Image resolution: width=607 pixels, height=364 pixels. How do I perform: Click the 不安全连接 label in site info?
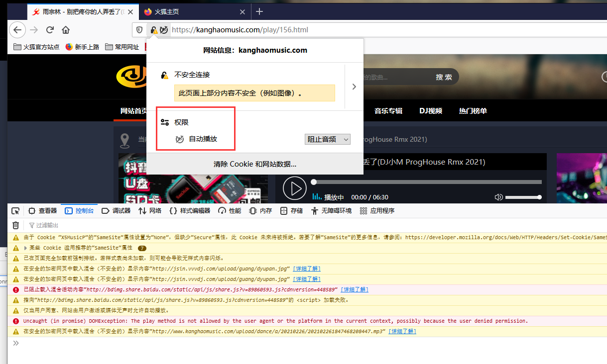coord(192,75)
